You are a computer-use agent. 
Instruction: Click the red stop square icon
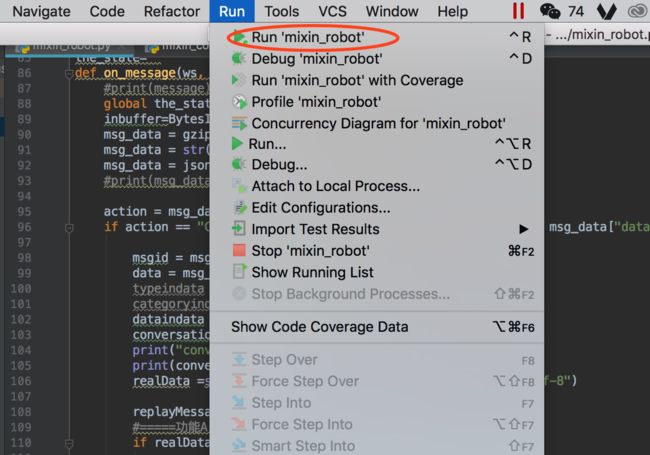(239, 250)
